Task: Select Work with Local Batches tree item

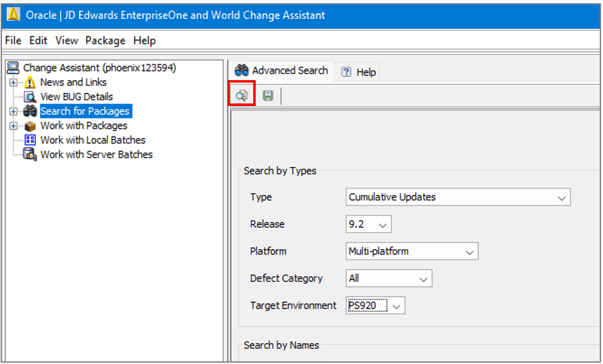Action: click(93, 140)
